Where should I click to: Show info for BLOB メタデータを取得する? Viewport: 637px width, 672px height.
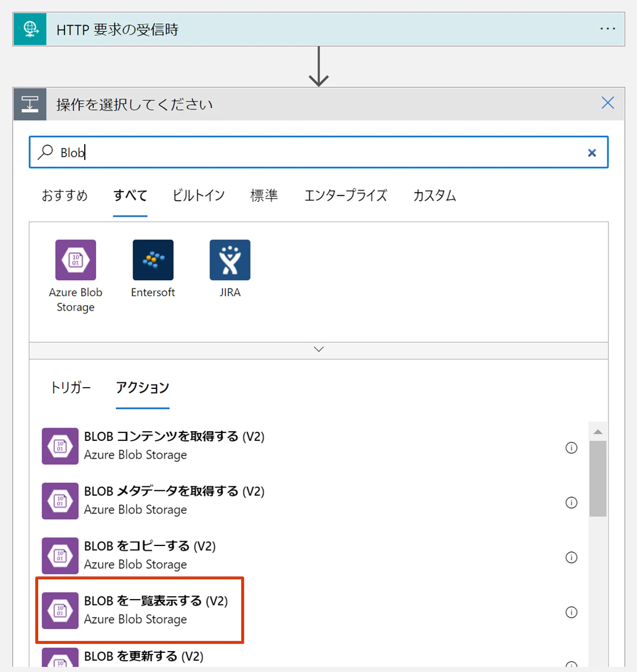[571, 503]
